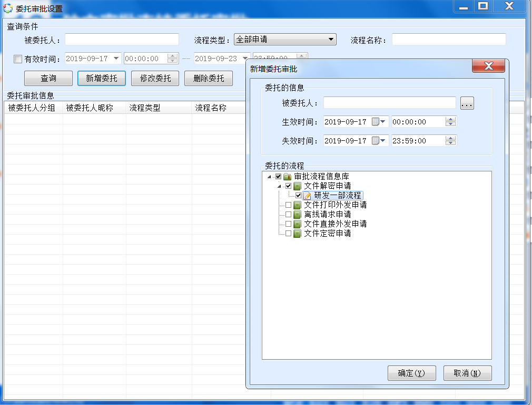Check the 文件直接外发申请 checkbox

(289, 224)
